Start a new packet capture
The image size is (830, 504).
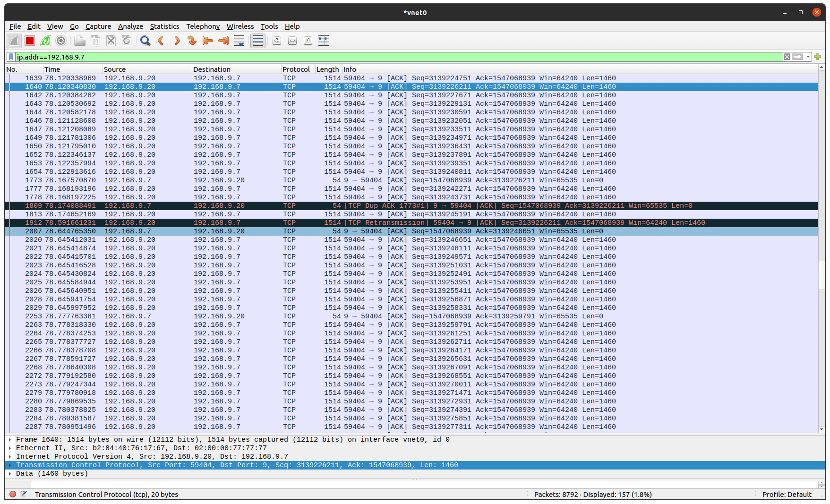[14, 41]
